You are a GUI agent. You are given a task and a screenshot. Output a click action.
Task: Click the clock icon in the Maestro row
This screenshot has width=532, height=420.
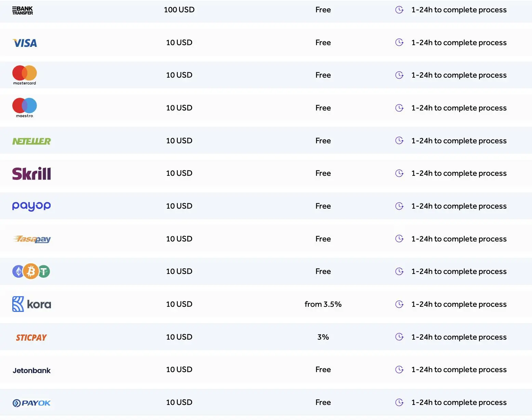click(x=399, y=108)
